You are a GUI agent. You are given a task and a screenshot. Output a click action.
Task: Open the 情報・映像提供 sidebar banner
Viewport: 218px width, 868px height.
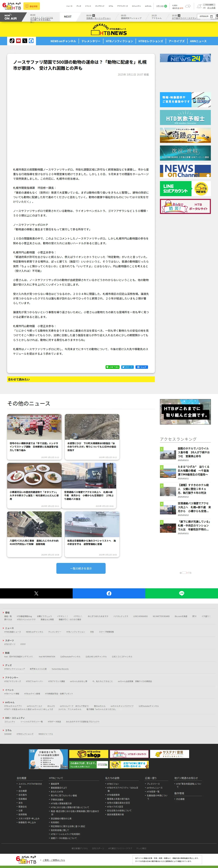point(185,100)
